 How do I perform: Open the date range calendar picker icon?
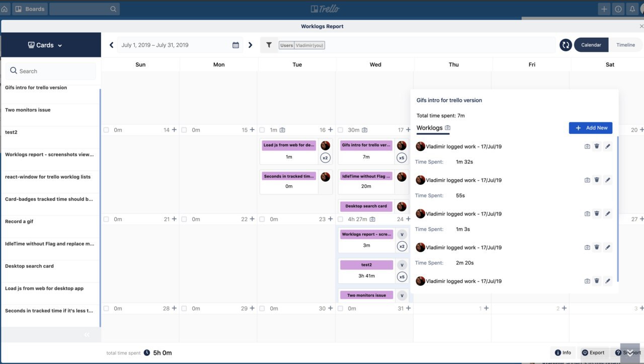(235, 45)
